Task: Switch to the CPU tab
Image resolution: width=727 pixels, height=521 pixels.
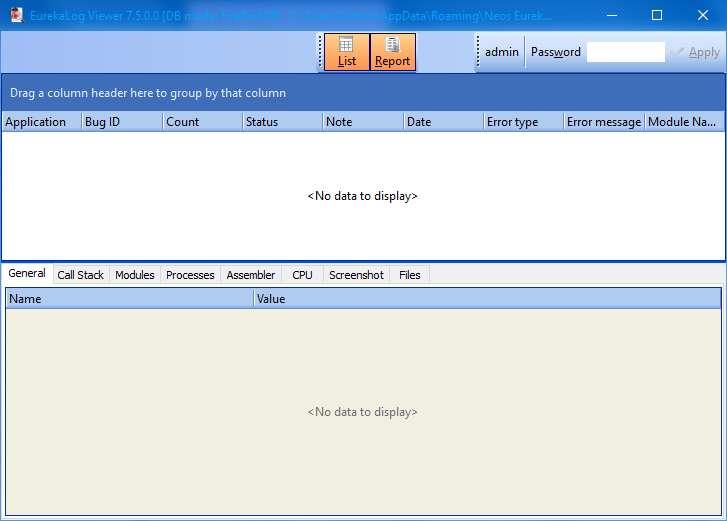Action: 302,275
